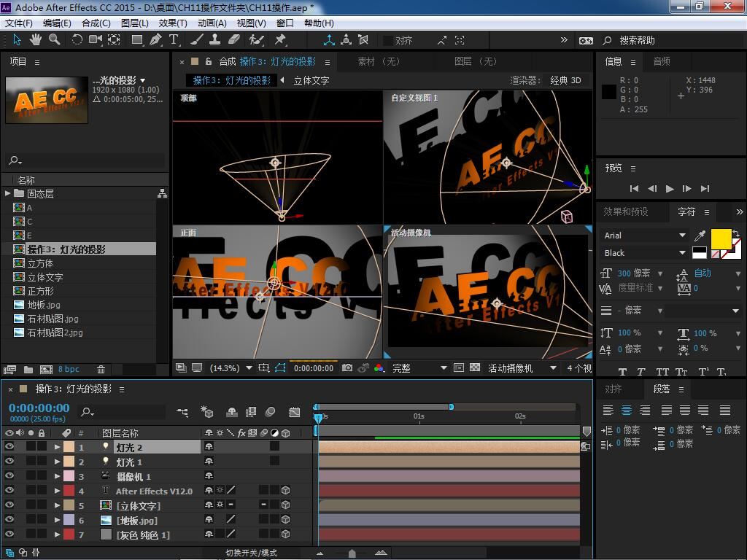This screenshot has height=560, width=747.
Task: Switch to the 效果和预设 tab
Action: point(625,211)
